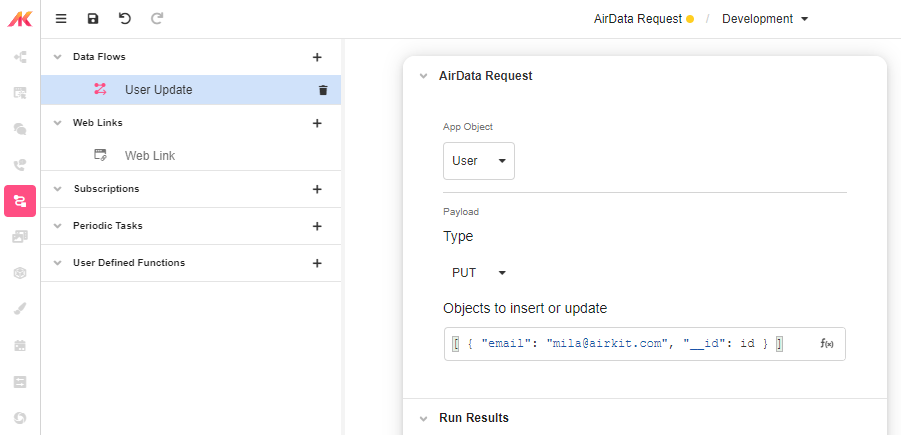Screen dimensions: 901x435
Task: Open the first sidebar icon below logo
Action: pyautogui.click(x=20, y=56)
